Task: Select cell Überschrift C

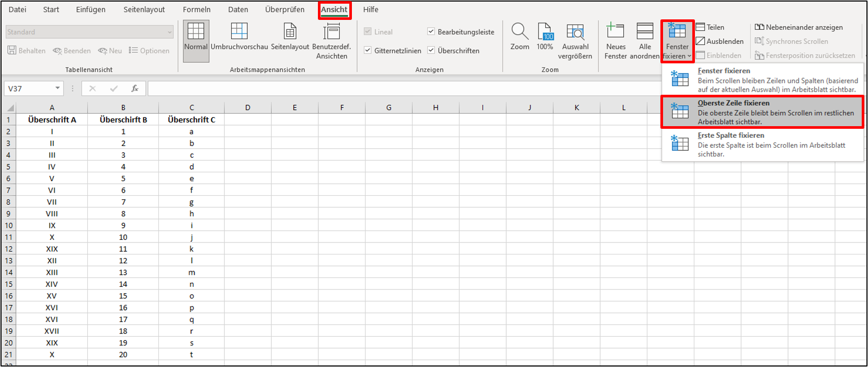Action: pos(191,120)
